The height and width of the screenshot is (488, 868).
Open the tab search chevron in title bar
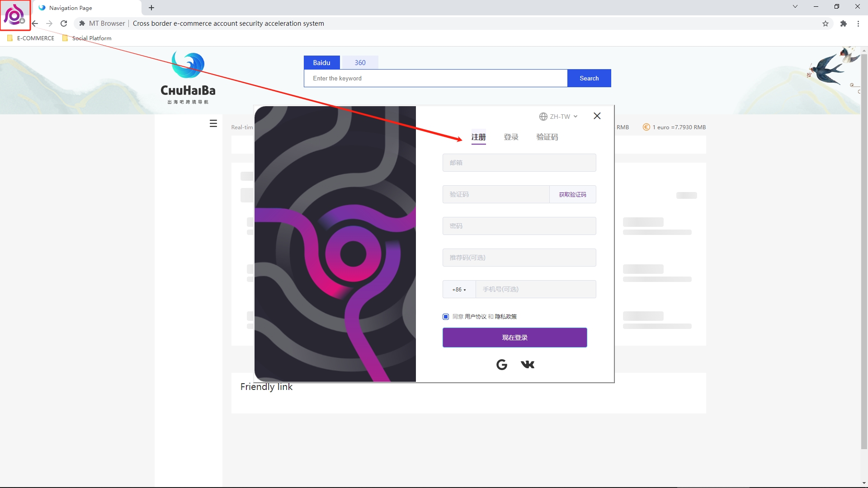coord(795,6)
